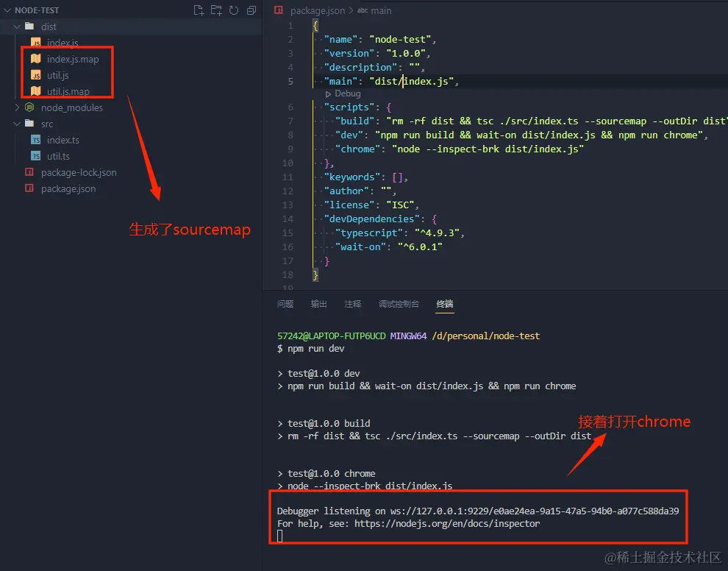Viewport: 728px width, 571px height.
Task: Click the play triangle next to Debug
Action: [328, 94]
